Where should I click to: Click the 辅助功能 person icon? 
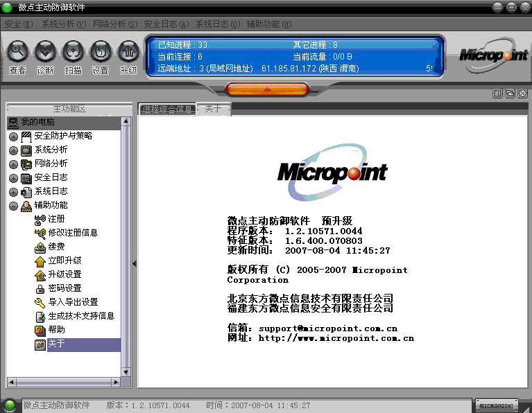[x=26, y=206]
